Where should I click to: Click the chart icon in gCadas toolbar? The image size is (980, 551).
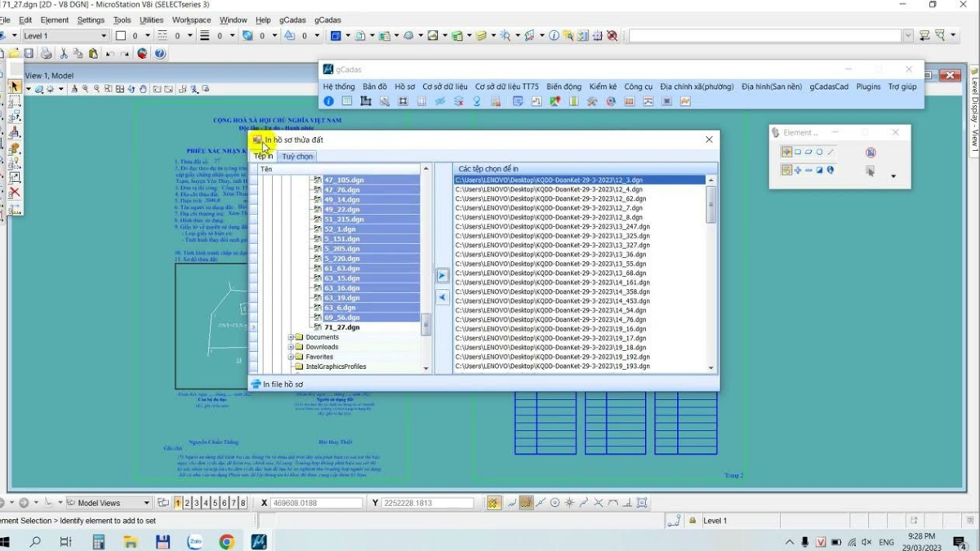point(685,101)
